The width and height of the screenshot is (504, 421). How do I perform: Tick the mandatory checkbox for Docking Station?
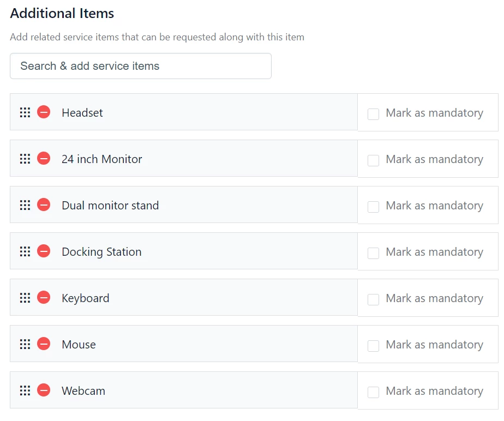point(373,253)
